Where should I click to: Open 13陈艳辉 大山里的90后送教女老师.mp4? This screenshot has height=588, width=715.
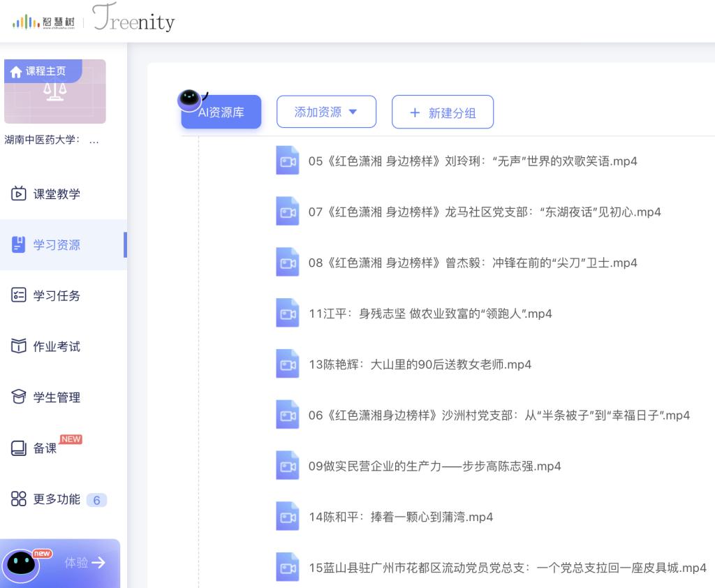[420, 365]
